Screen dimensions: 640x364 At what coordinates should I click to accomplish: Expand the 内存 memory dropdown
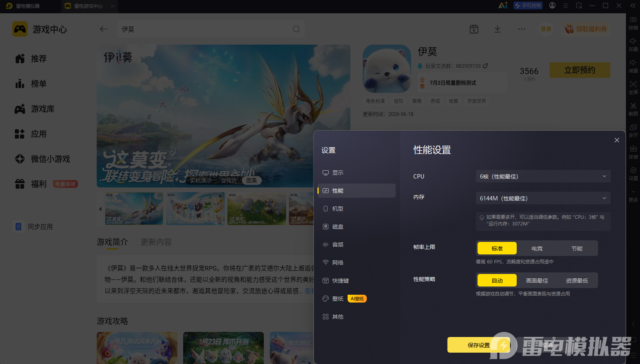pos(543,198)
